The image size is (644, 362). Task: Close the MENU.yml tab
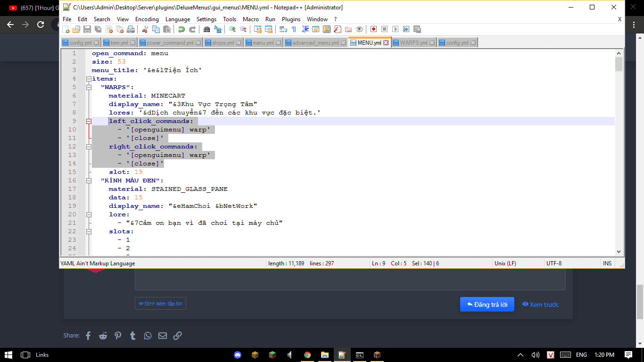tap(386, 43)
